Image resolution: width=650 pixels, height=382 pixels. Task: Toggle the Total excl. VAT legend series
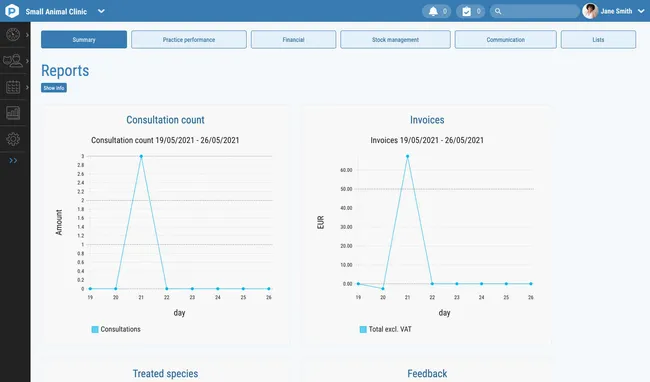click(x=386, y=329)
